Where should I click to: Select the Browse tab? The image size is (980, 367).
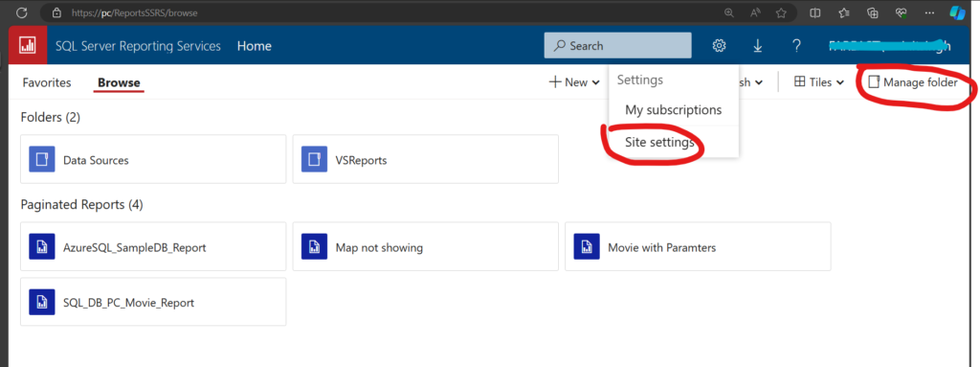coord(119,82)
